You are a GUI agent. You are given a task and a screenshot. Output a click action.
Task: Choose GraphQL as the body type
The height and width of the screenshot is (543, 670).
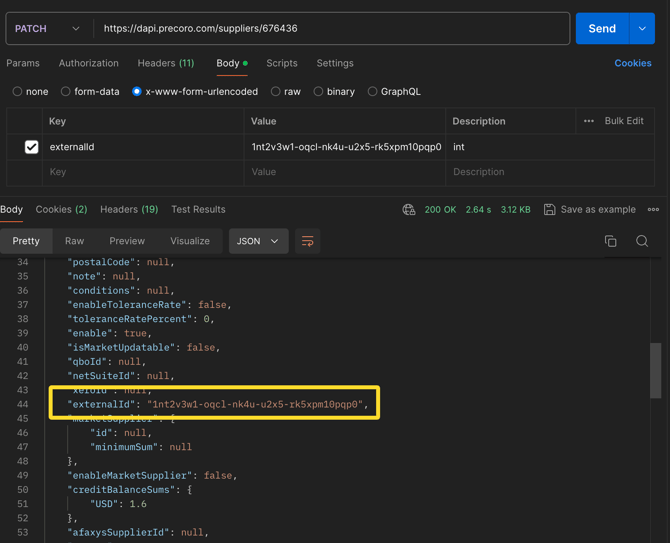tap(373, 92)
